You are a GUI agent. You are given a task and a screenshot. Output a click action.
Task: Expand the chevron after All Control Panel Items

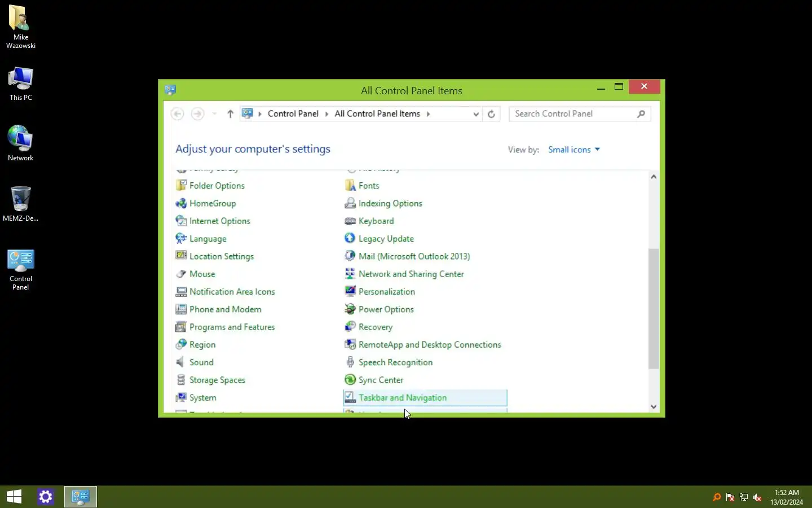(x=428, y=114)
